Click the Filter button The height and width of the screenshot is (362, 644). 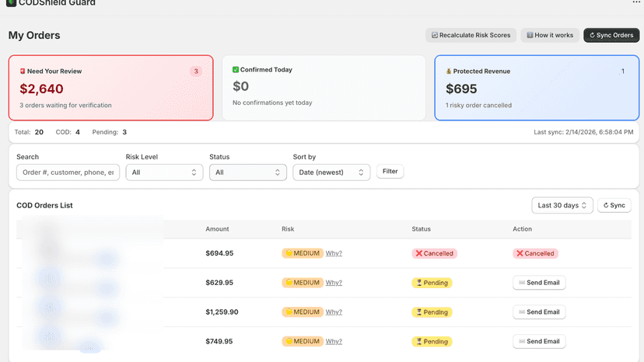coord(390,172)
